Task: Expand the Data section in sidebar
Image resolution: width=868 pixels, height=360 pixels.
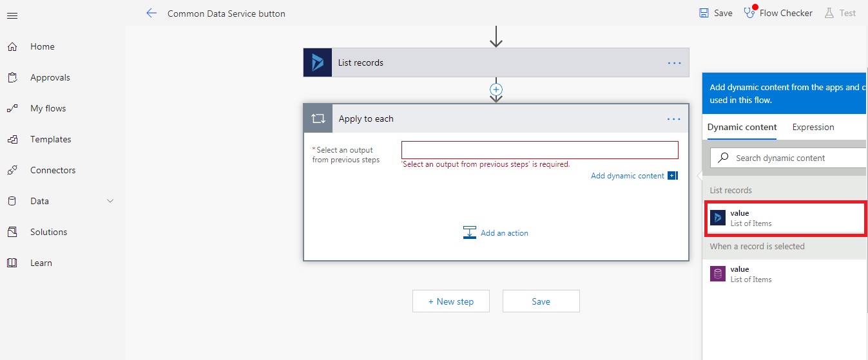Action: click(110, 201)
